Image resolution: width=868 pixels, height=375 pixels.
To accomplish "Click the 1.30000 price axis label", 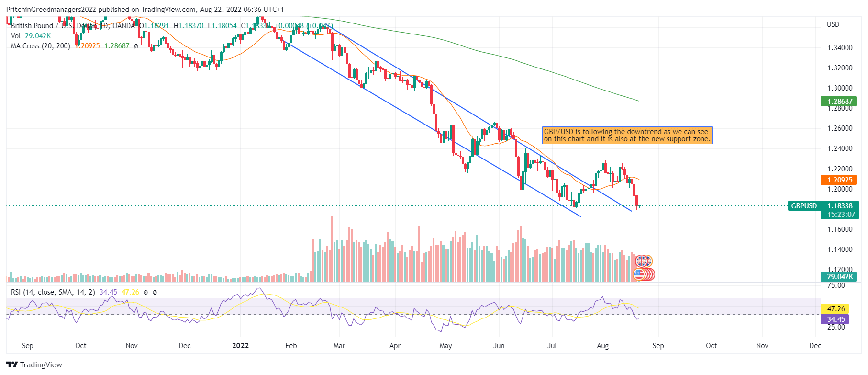I will pyautogui.click(x=840, y=88).
